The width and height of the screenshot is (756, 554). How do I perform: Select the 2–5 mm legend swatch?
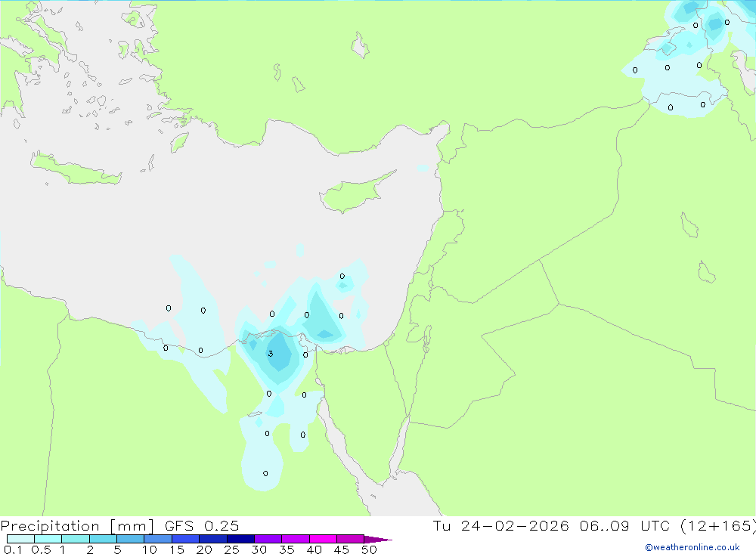(x=103, y=539)
